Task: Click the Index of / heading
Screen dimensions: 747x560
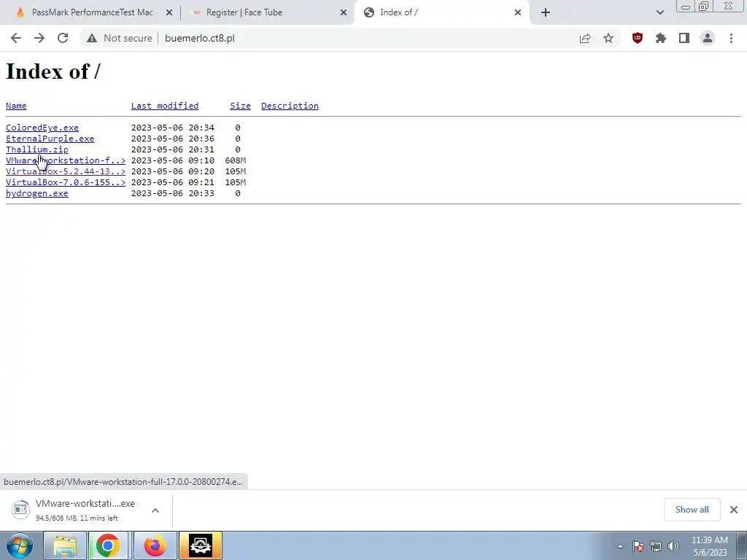Action: click(53, 71)
